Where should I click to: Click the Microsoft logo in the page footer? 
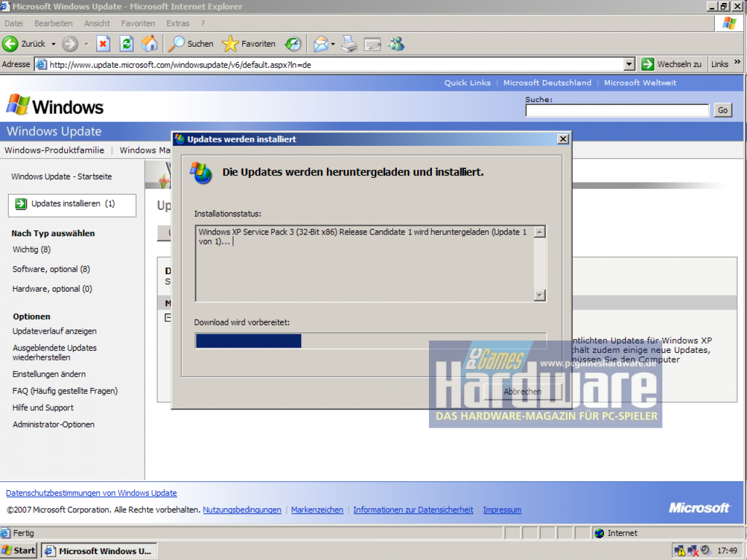(x=699, y=508)
